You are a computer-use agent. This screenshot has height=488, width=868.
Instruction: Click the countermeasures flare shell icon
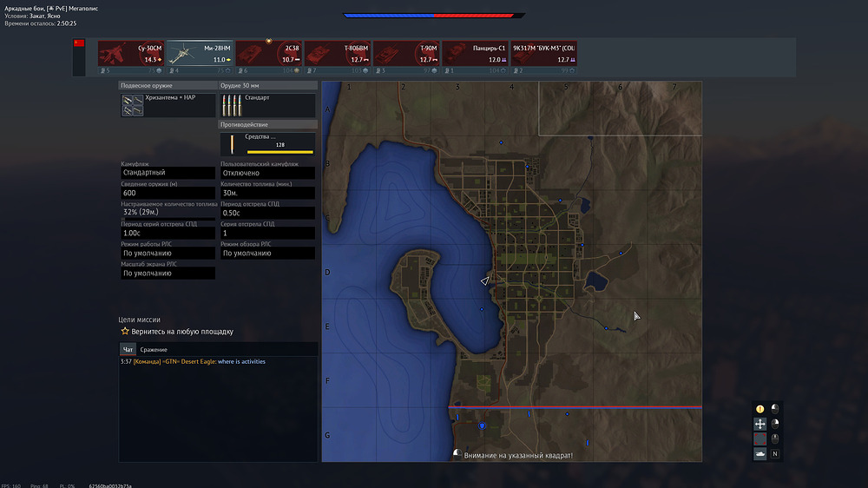click(232, 144)
